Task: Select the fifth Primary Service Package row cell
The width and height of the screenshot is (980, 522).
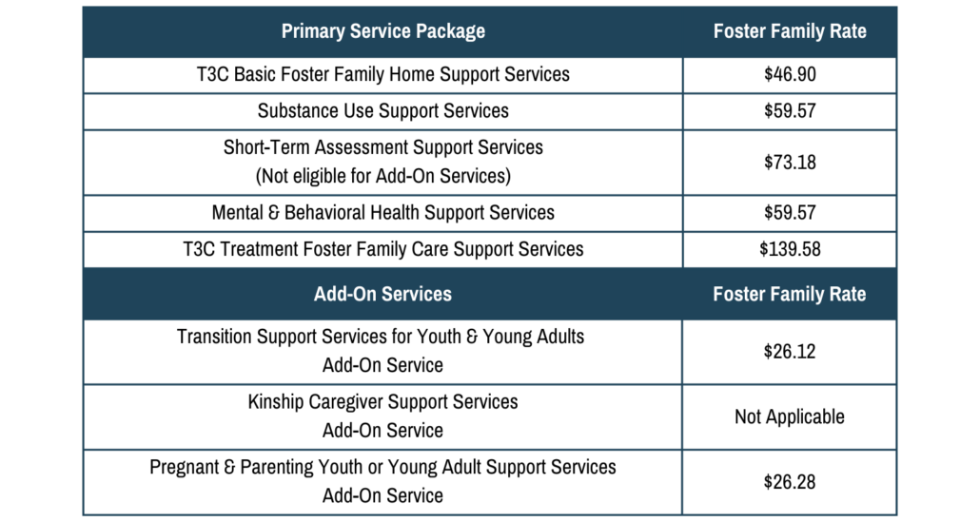Action: (382, 249)
